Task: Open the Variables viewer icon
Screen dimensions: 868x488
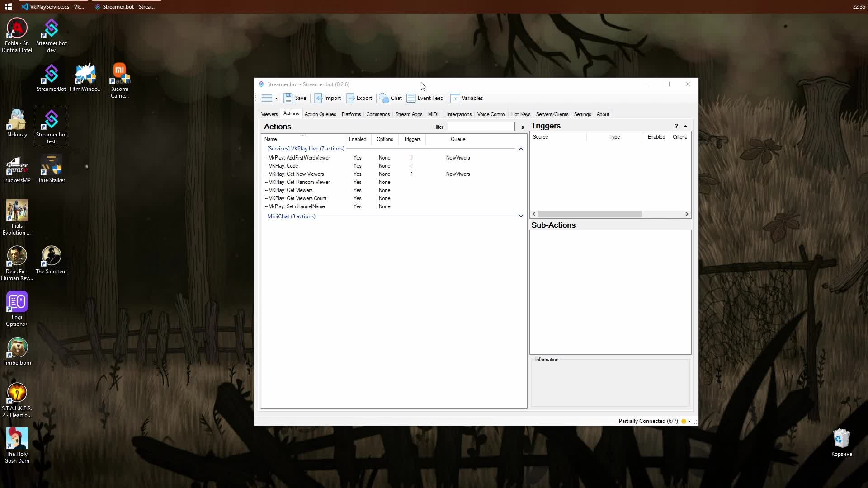Action: [455, 98]
